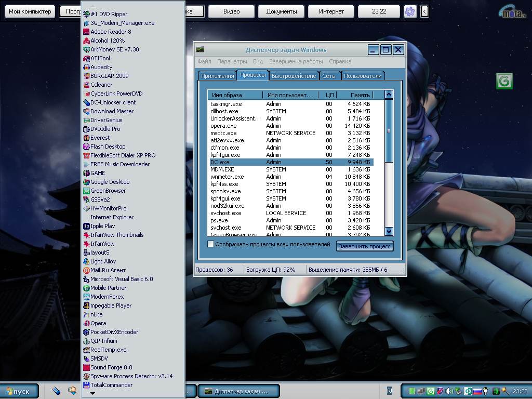Launch Google Desktop entry
This screenshot has width=532, height=399.
coord(106,181)
